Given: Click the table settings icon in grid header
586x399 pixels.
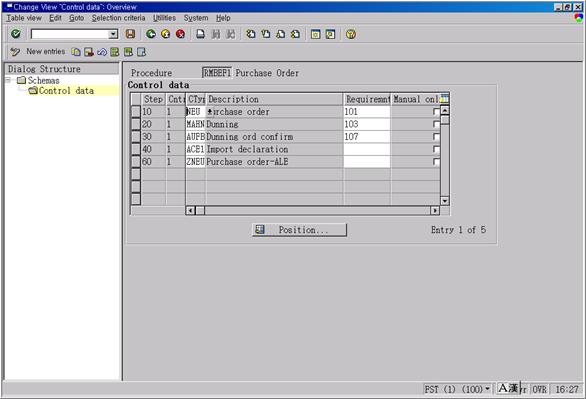Looking at the screenshot, I should coord(444,99).
